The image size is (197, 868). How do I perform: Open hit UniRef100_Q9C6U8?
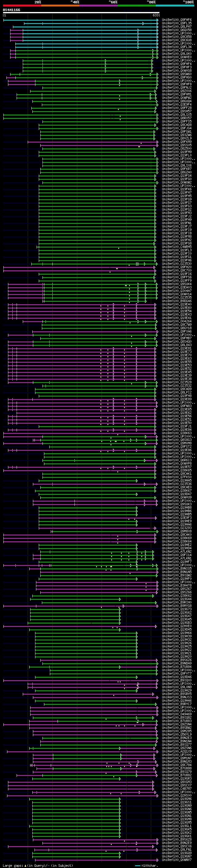[x=177, y=40]
